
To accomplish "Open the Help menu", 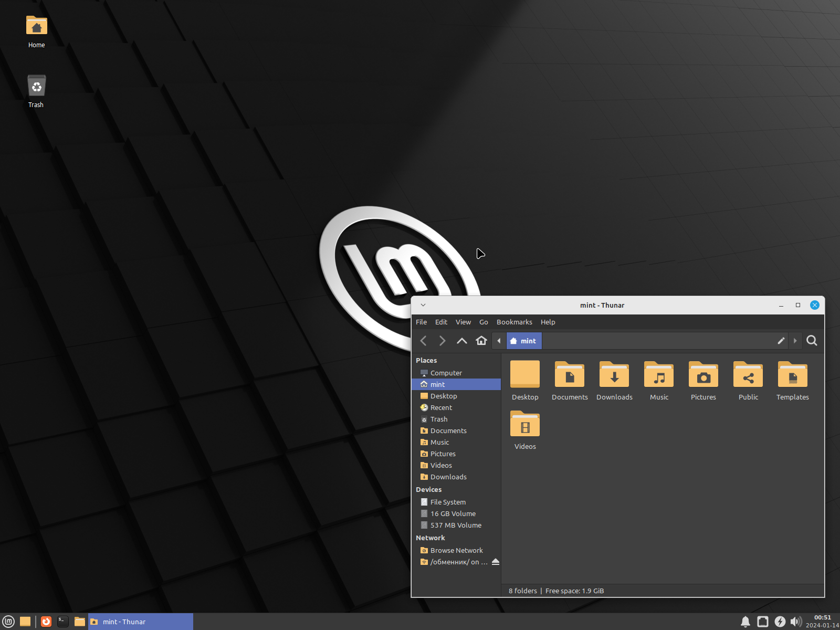I will pyautogui.click(x=548, y=322).
